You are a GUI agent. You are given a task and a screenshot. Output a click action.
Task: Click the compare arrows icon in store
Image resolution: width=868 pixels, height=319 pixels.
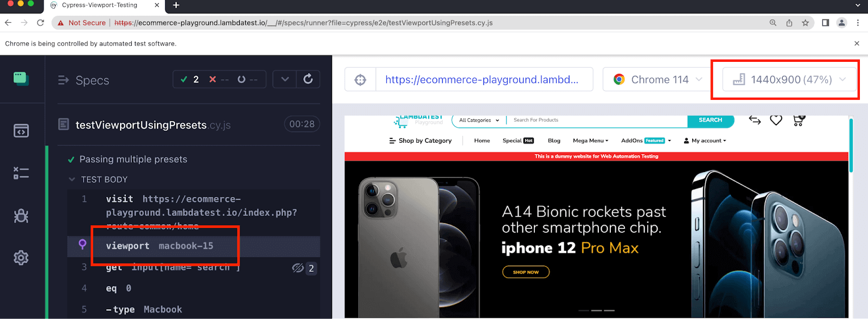pos(755,120)
